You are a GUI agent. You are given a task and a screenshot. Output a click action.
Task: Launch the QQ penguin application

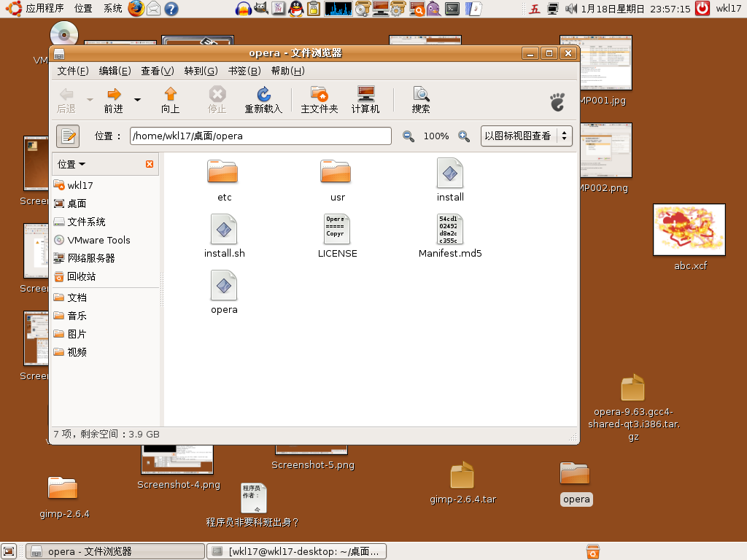tap(296, 9)
